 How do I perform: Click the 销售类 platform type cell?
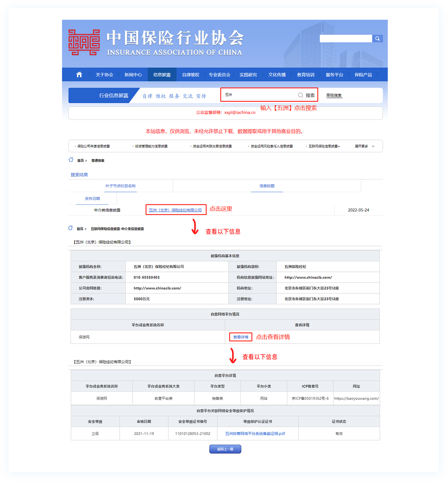tap(218, 398)
